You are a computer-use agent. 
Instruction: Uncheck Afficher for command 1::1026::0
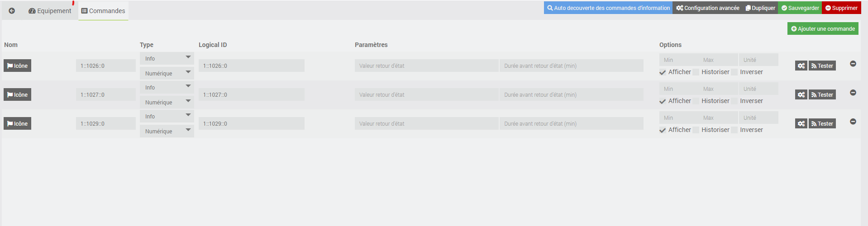click(x=663, y=72)
